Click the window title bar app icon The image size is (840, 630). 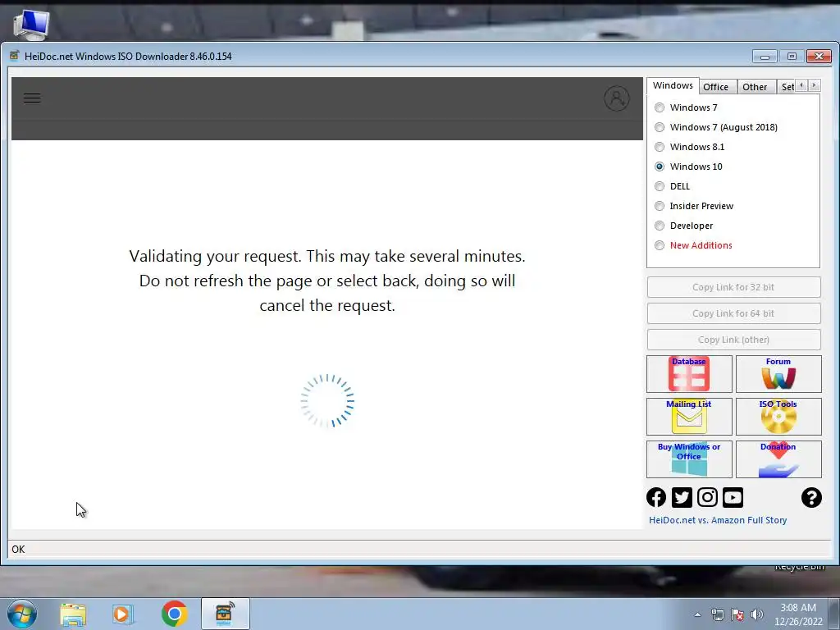15,56
